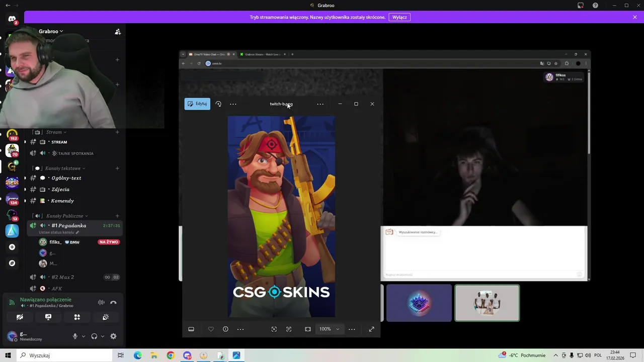
Task: Toggle filmstrip view in Photos viewer
Action: 191,329
